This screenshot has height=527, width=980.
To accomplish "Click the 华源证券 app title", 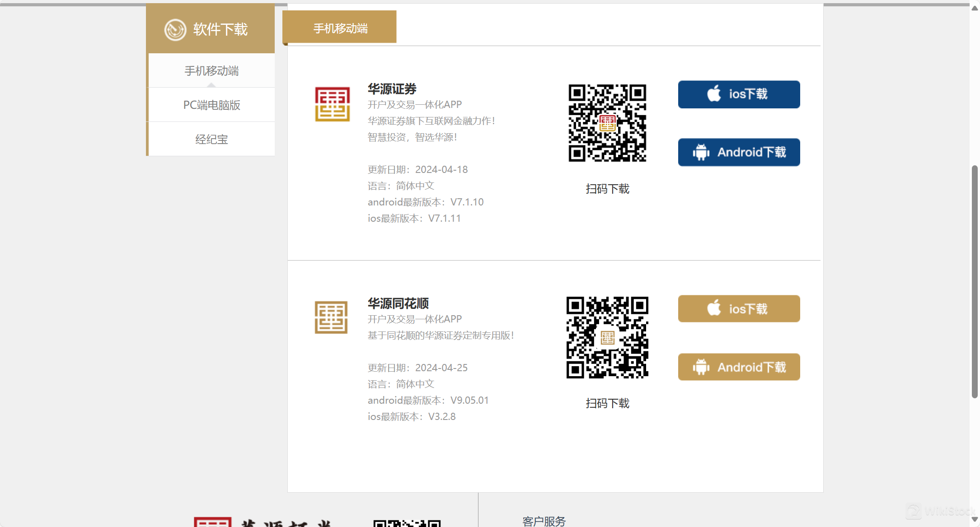I will click(392, 89).
